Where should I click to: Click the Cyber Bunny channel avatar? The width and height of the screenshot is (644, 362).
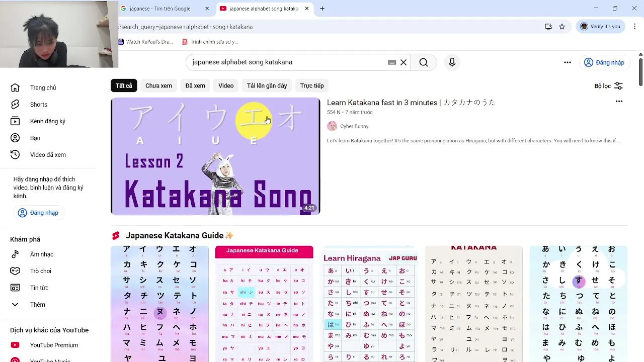(332, 126)
